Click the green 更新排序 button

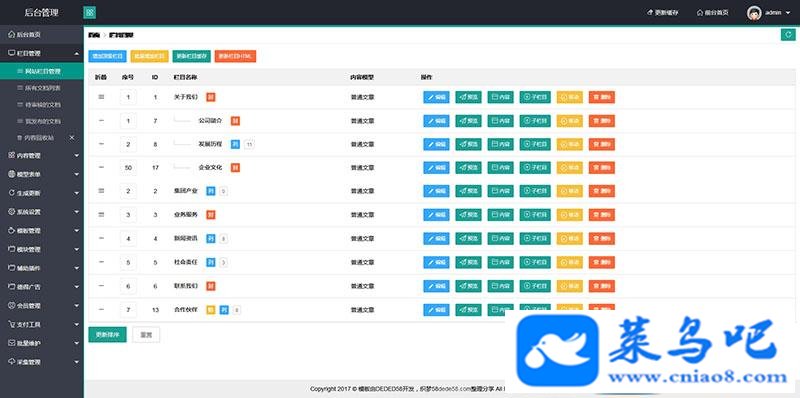(x=107, y=335)
